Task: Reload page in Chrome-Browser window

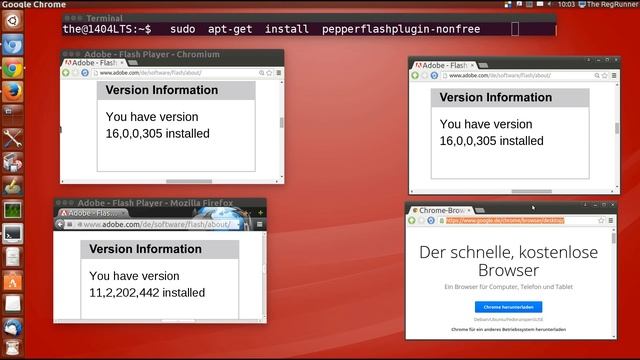Action: coord(431,220)
